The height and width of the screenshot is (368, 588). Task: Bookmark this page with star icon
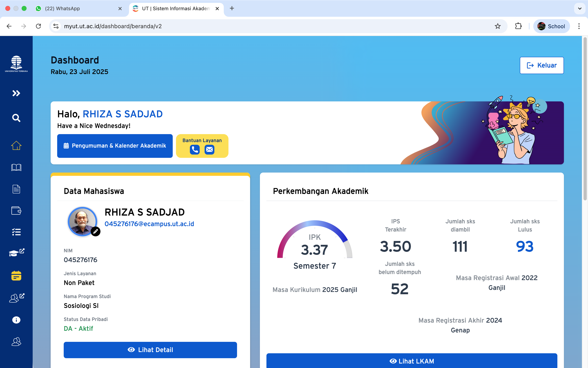click(x=498, y=26)
